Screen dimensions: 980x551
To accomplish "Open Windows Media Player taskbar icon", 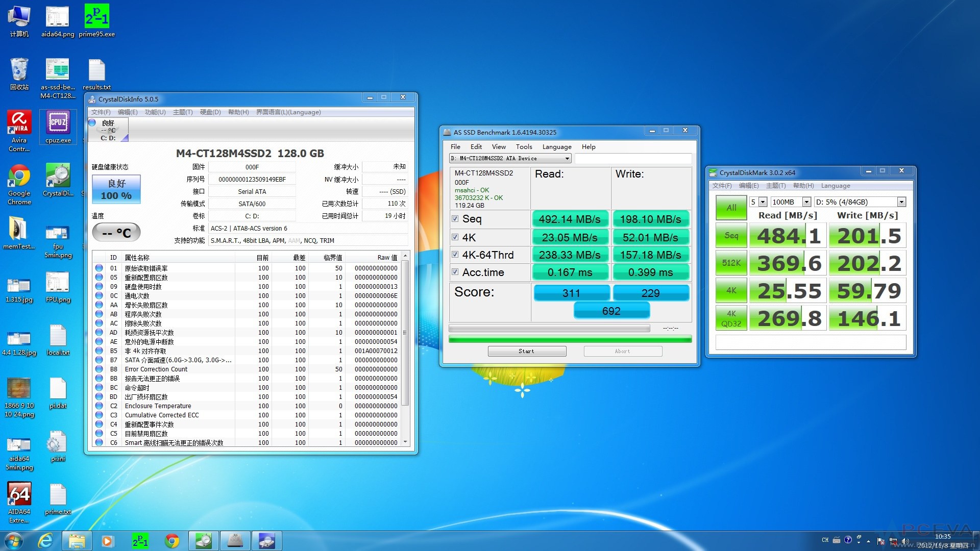I will click(x=108, y=541).
